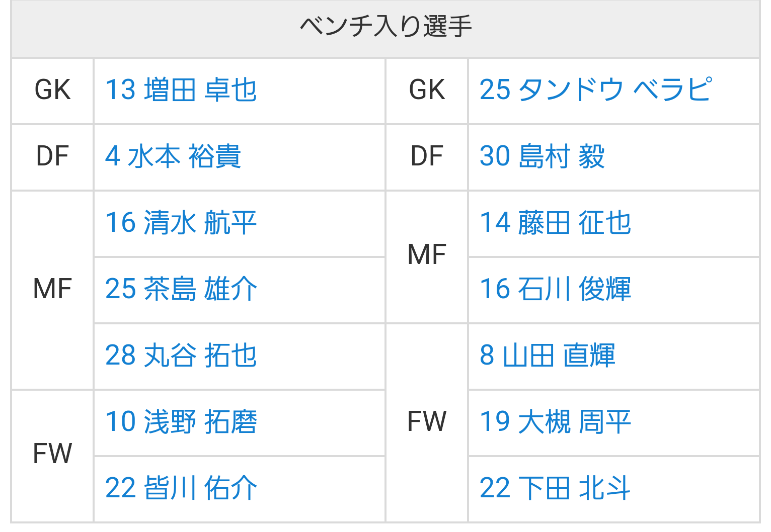The height and width of the screenshot is (532, 771).
Task: Open 19 大槻 周平 profile link
Action: pos(555,422)
